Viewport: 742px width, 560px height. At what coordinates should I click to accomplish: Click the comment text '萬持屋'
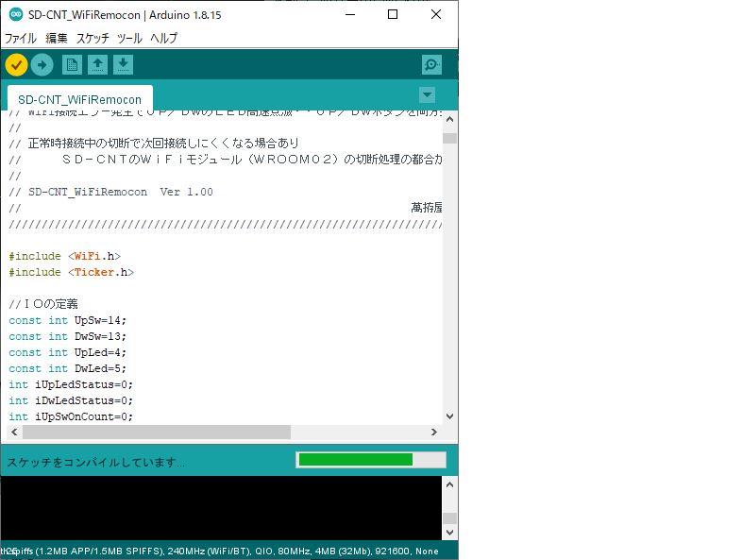(427, 208)
